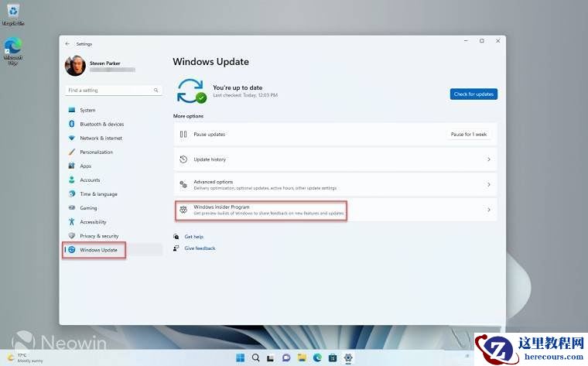Open Windows Insider Program row

[335, 210]
